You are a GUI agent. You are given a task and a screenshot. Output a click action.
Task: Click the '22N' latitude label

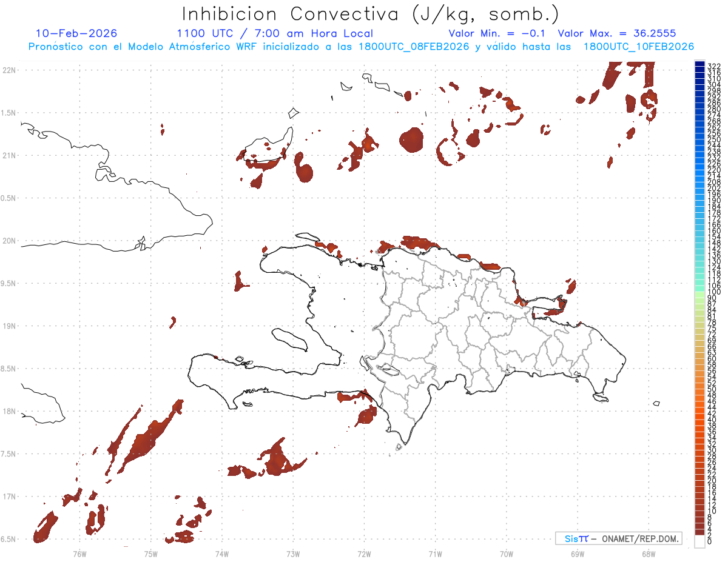pyautogui.click(x=9, y=70)
